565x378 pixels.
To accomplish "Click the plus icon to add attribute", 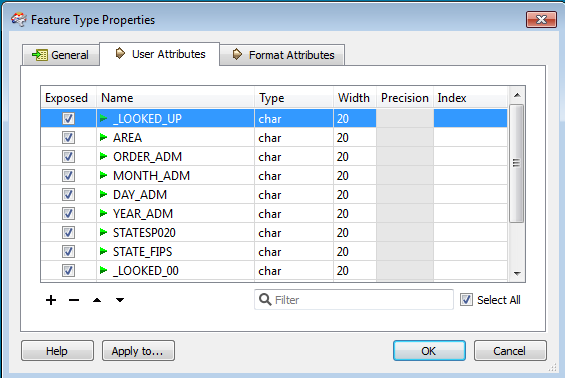I will coord(51,300).
